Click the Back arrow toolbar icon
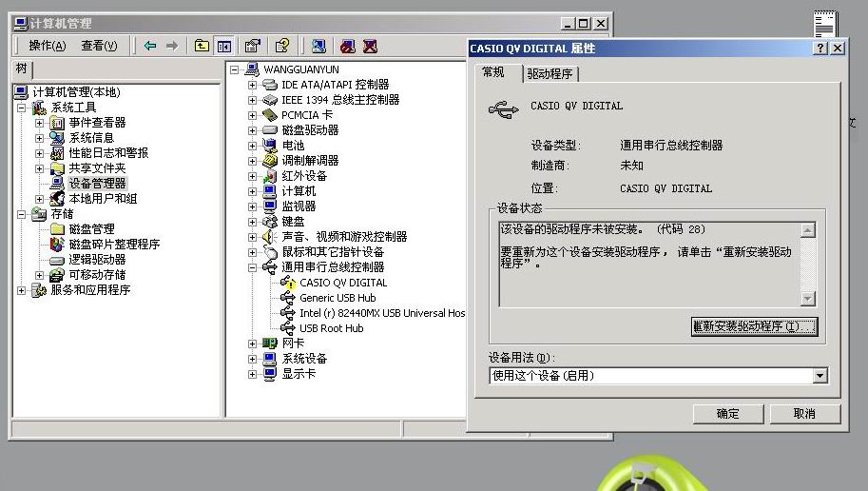The width and height of the screenshot is (868, 491). [150, 46]
